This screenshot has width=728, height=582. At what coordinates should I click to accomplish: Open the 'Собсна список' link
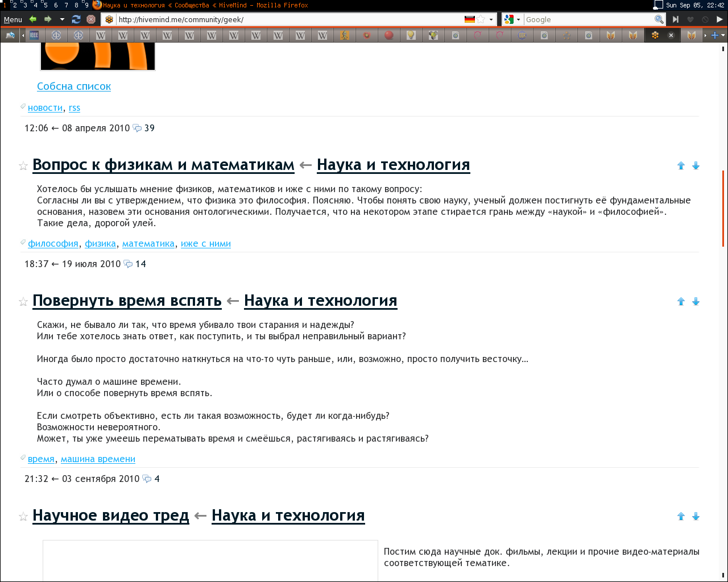pos(74,86)
